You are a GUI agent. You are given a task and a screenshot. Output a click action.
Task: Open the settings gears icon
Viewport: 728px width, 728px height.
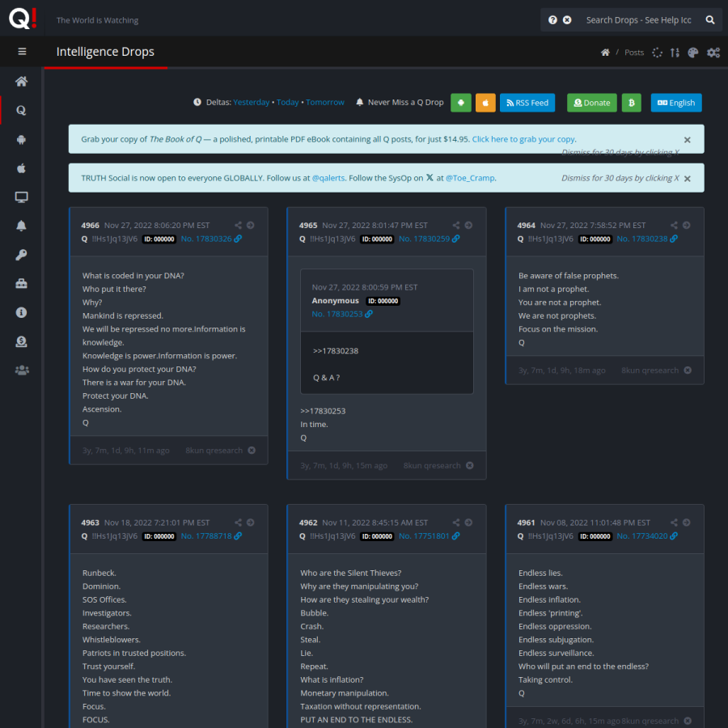[713, 53]
